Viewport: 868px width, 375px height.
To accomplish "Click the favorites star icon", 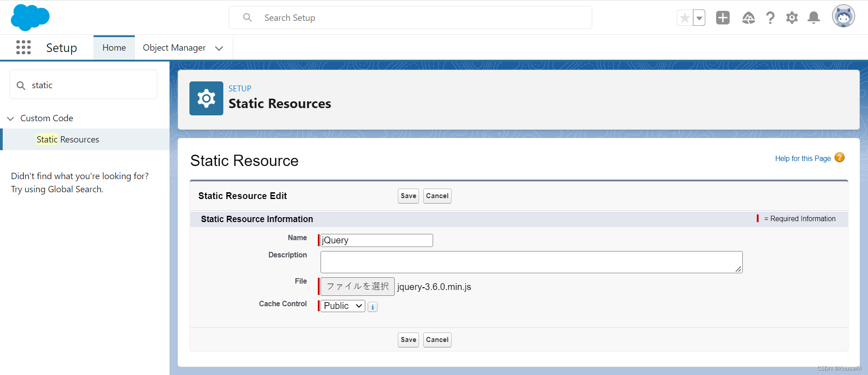I will (684, 18).
